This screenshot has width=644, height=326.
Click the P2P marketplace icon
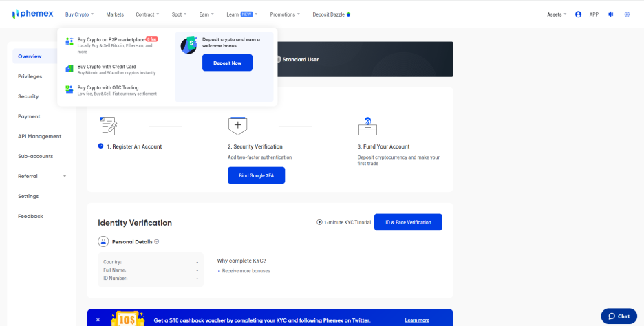[x=69, y=41]
